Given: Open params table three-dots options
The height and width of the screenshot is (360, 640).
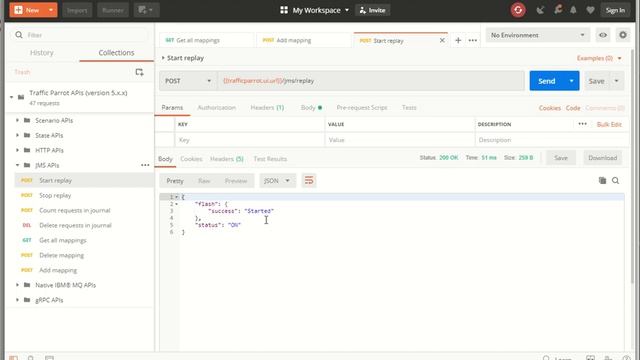Looking at the screenshot, I should [582, 124].
